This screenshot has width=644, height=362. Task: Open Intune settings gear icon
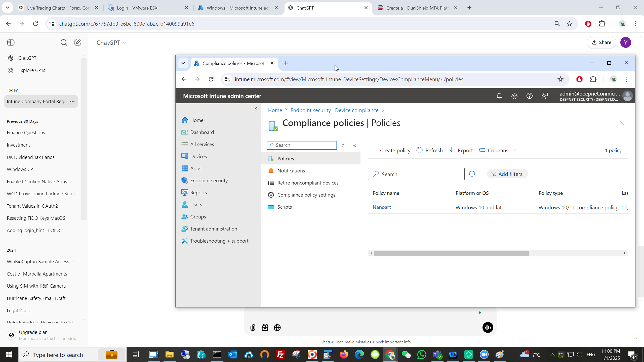[514, 96]
